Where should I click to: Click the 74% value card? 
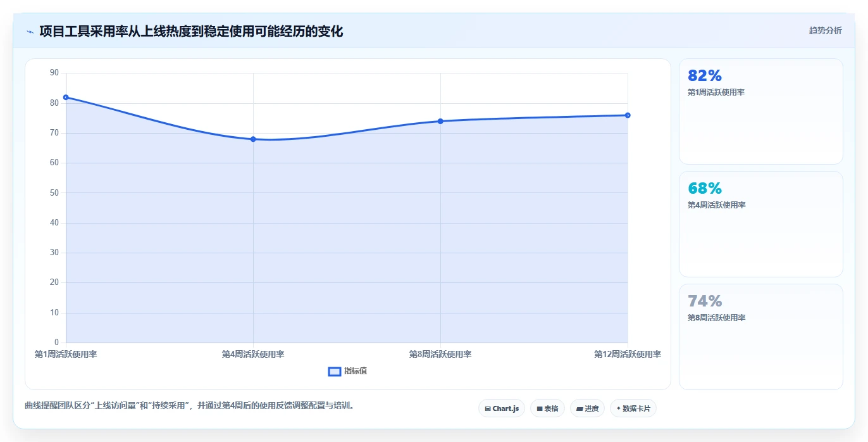click(761, 337)
